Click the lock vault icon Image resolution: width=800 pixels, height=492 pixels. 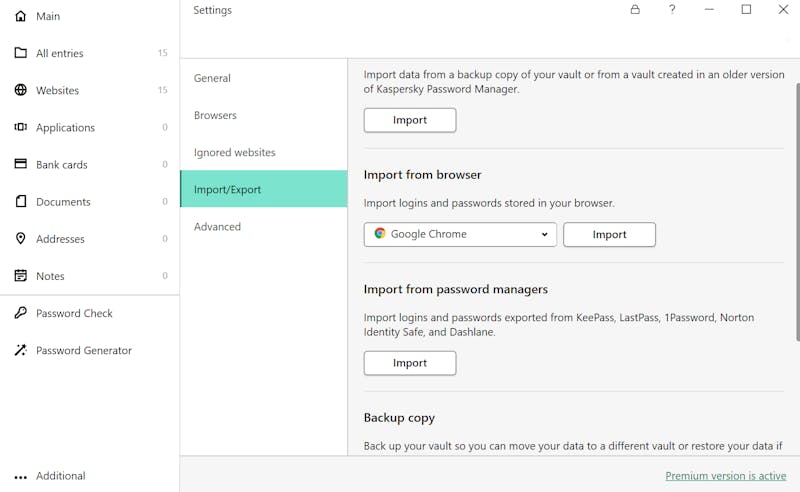click(635, 10)
